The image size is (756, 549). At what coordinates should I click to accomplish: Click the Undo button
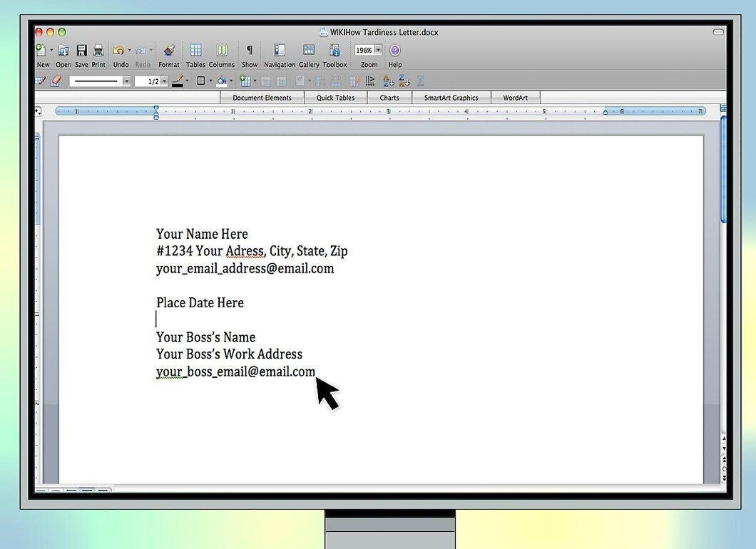point(119,50)
